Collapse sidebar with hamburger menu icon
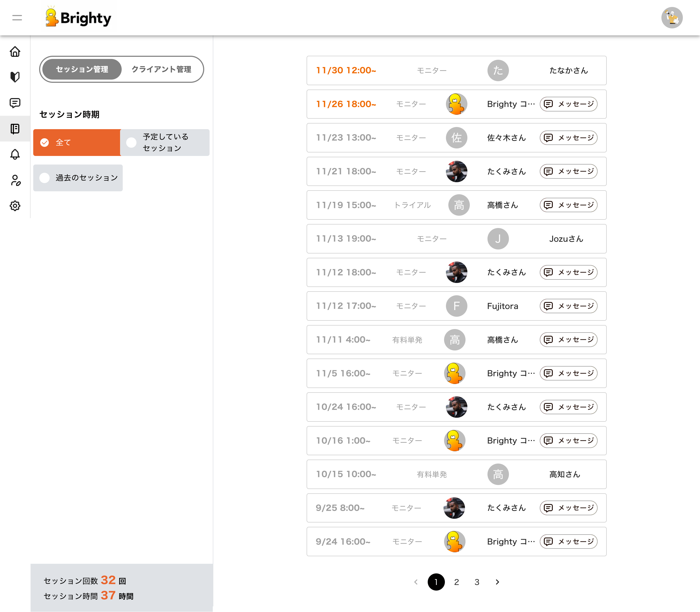The width and height of the screenshot is (700, 612). coord(17,17)
